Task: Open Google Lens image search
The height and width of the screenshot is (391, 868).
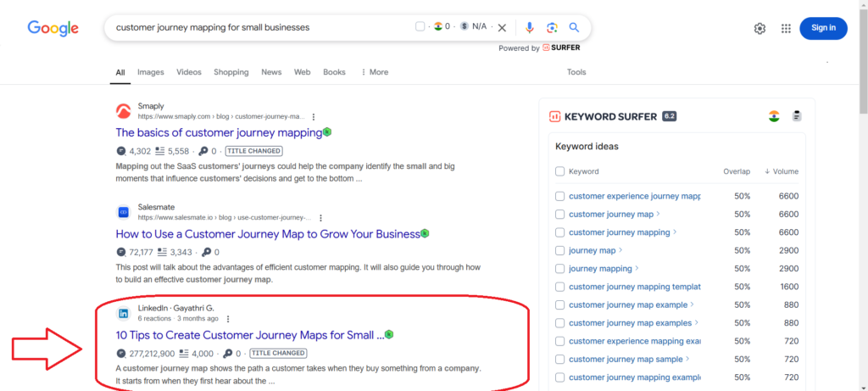Action: pyautogui.click(x=552, y=28)
